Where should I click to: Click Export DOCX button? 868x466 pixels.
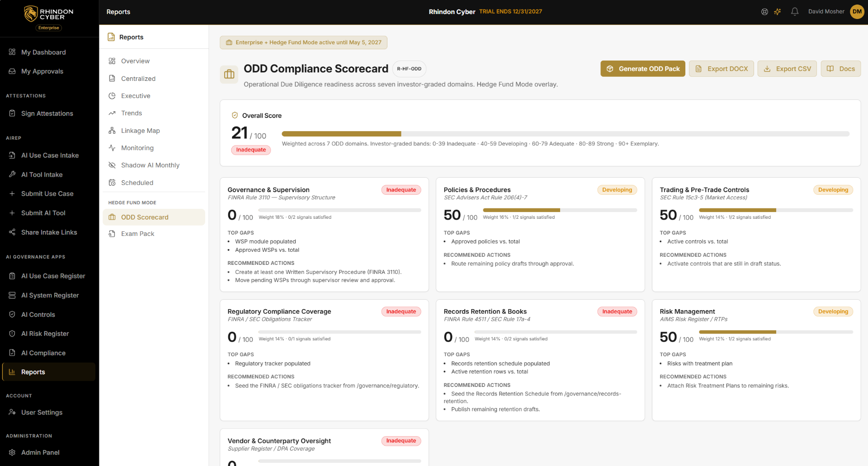tap(721, 69)
